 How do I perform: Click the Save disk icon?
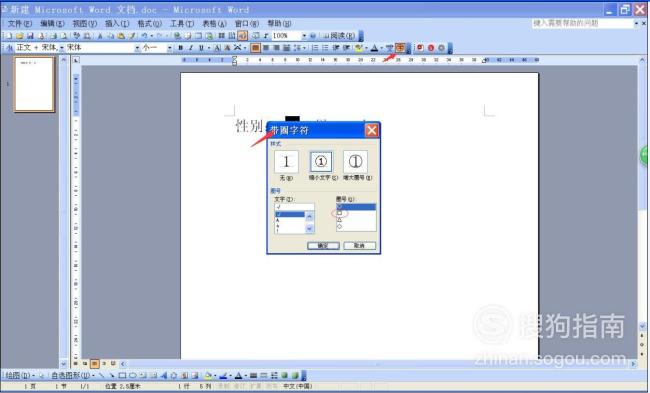click(x=30, y=36)
